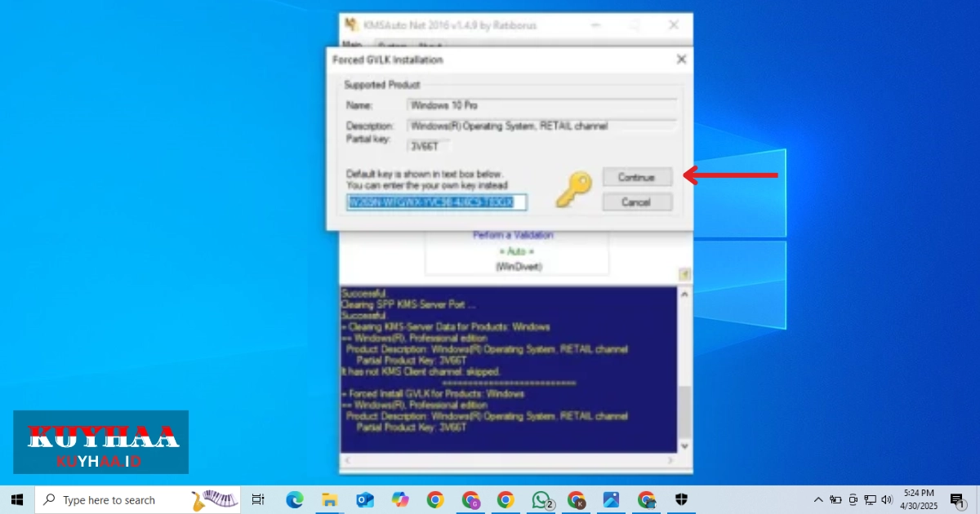Close the Forced GVLK Installation dialog
This screenshot has height=514, width=980.
681,60
